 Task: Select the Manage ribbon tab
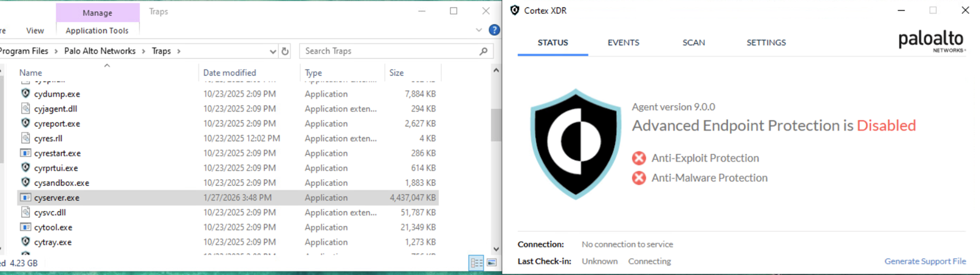coord(97,13)
